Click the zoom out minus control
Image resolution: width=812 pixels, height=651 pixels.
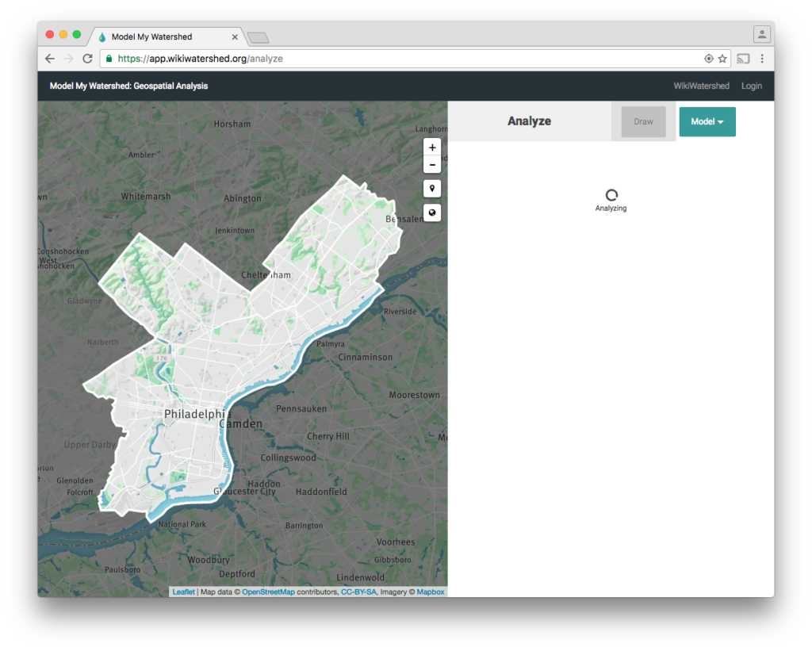[x=432, y=164]
